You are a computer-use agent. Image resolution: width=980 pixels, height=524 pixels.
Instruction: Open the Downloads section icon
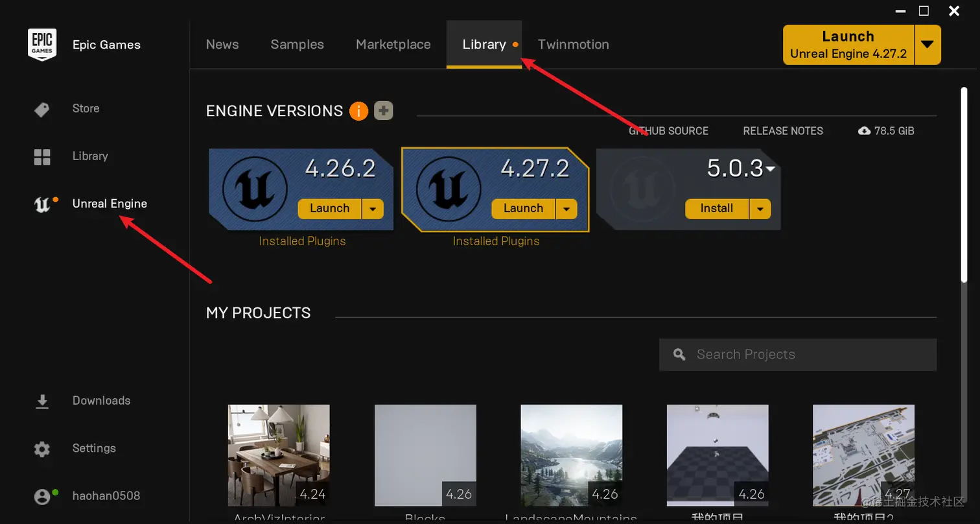[x=42, y=401]
